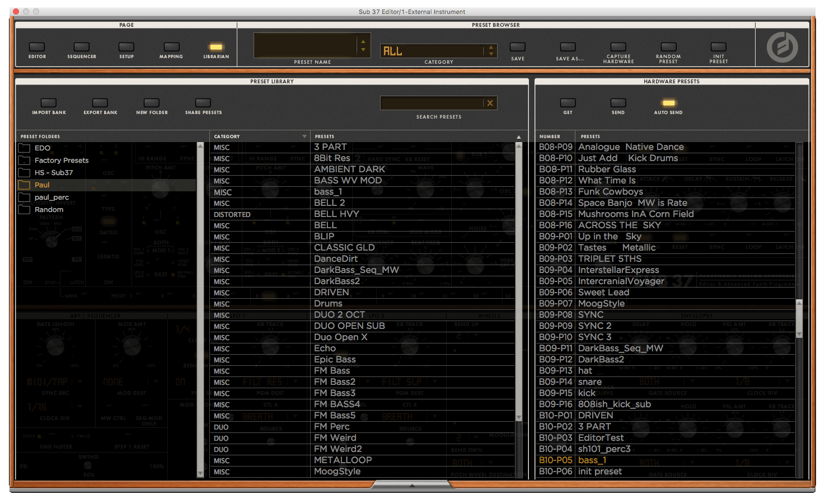This screenshot has height=504, width=825.
Task: Select hardware preset B09-P15 kick
Action: 665,393
